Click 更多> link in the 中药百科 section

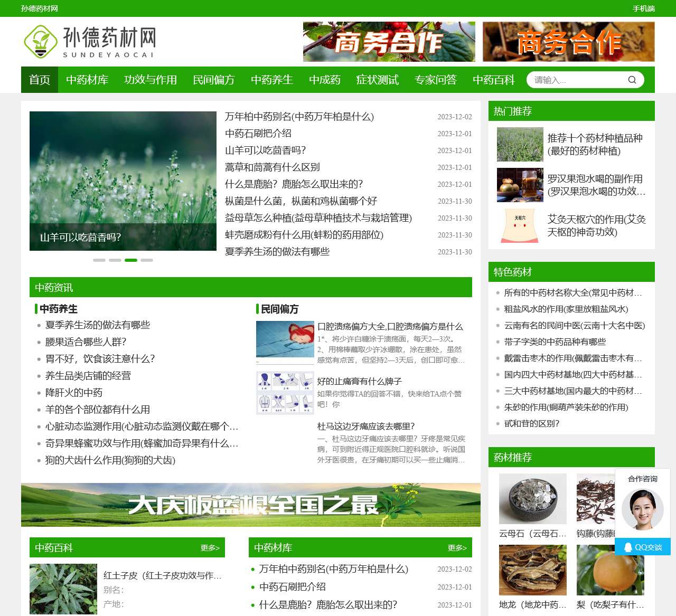pos(209,548)
